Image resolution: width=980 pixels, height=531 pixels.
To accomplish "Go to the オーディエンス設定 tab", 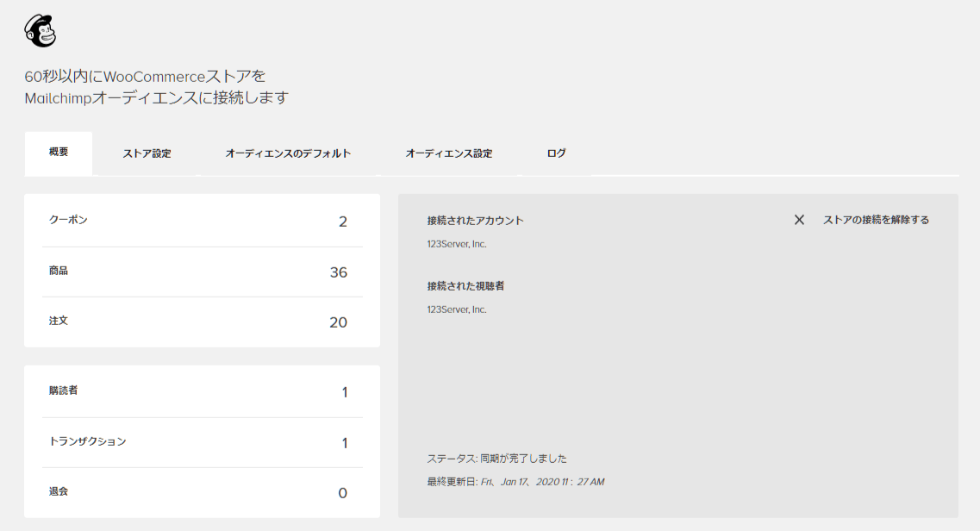I will coord(449,153).
